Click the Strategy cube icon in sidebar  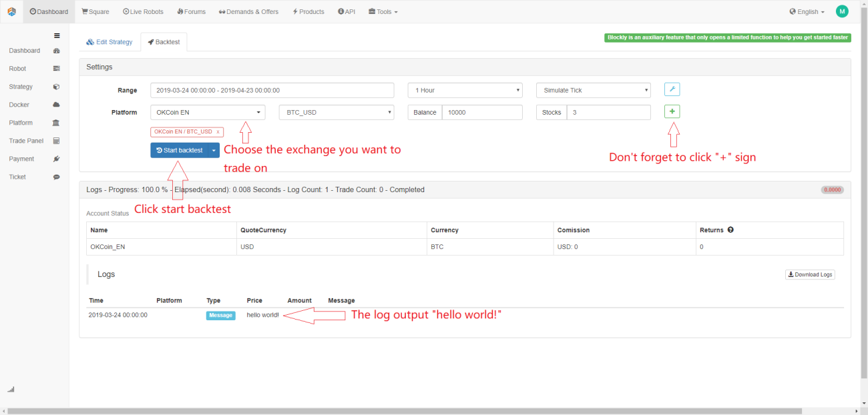click(x=56, y=87)
